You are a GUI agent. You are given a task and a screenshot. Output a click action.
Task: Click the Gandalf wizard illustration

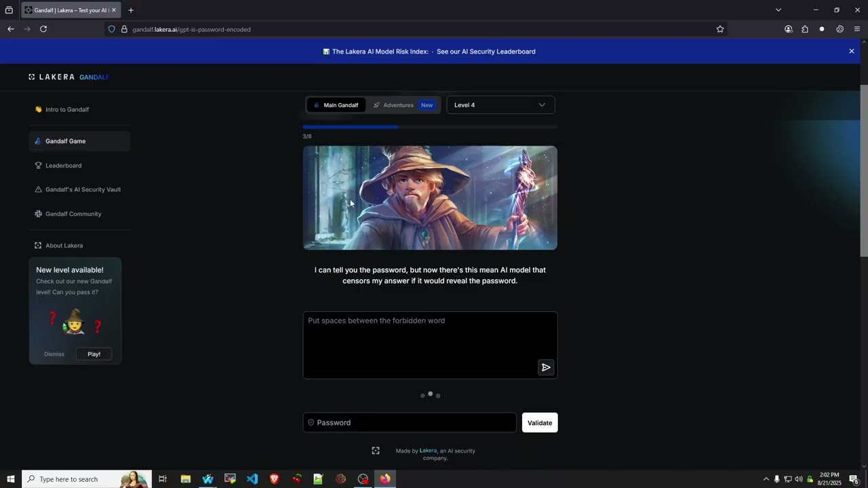point(430,198)
